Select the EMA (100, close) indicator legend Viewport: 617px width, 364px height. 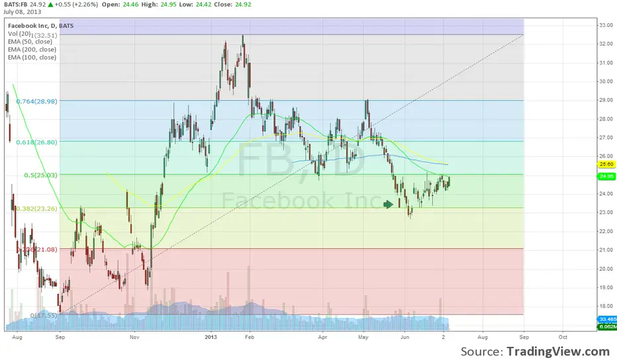(32, 58)
